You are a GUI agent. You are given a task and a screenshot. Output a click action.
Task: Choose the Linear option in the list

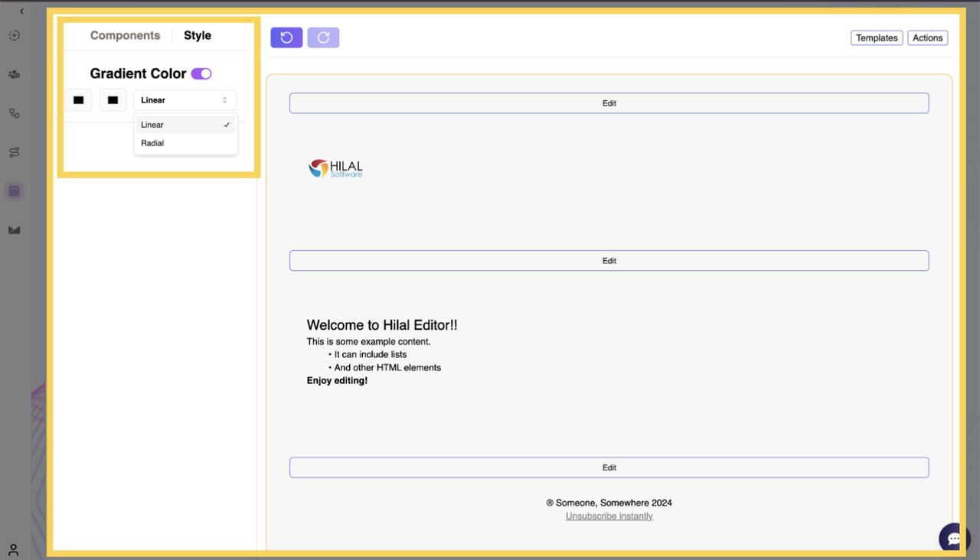(185, 125)
